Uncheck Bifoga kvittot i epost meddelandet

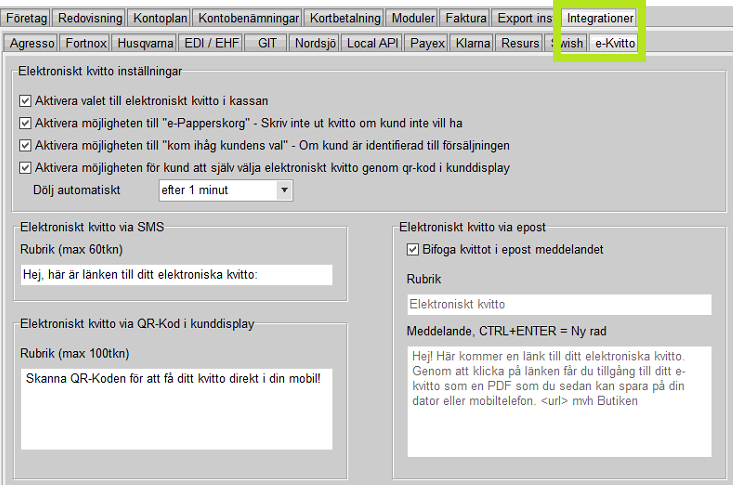pyautogui.click(x=414, y=249)
